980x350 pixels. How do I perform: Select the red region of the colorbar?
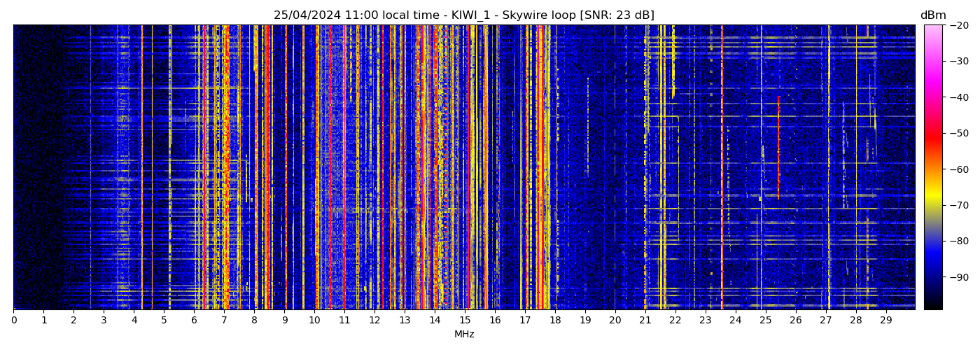coord(932,136)
